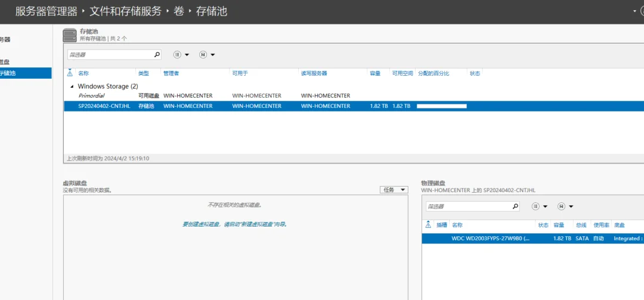This screenshot has width=644, height=300.
Task: Click SATA bus value of the WDC disk
Action: (x=582, y=239)
